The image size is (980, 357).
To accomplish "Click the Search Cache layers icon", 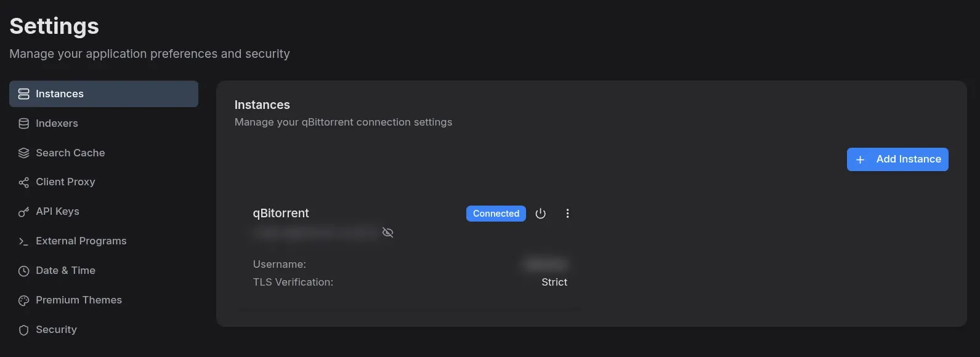I will click(x=24, y=153).
